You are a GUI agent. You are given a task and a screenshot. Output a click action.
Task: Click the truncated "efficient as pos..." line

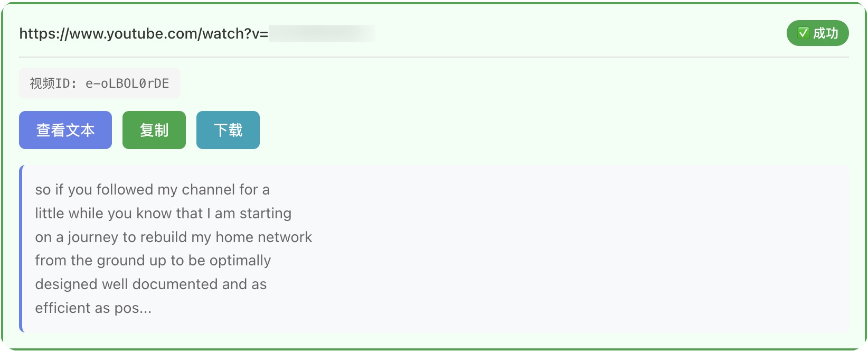[x=93, y=308]
